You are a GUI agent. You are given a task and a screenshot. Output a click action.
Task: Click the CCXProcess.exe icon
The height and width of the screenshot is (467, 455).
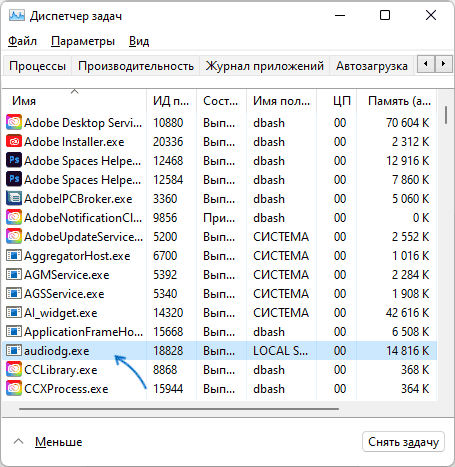(14, 388)
